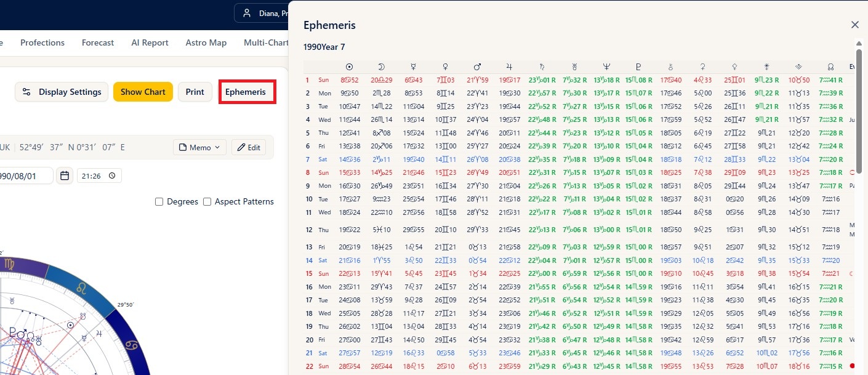Click the yellow Show Chart button
The image size is (868, 375).
143,92
